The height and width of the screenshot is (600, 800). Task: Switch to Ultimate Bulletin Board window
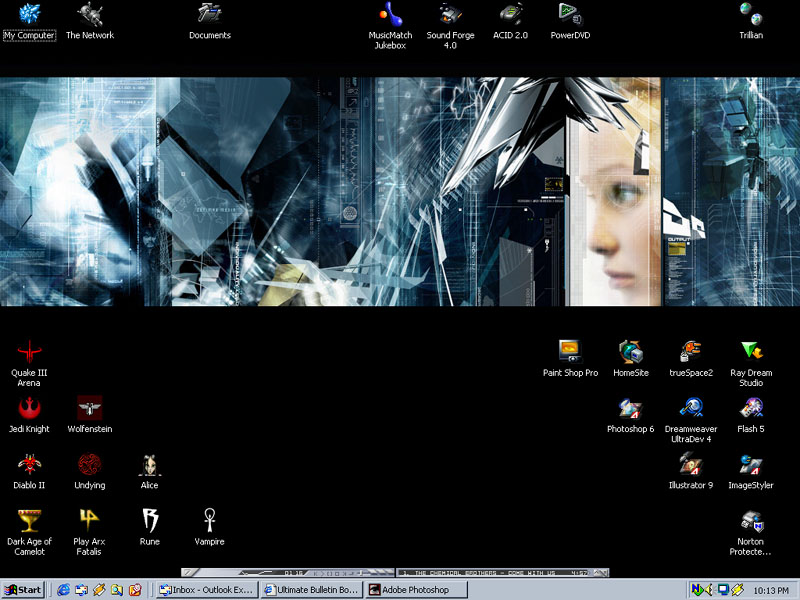pos(312,590)
